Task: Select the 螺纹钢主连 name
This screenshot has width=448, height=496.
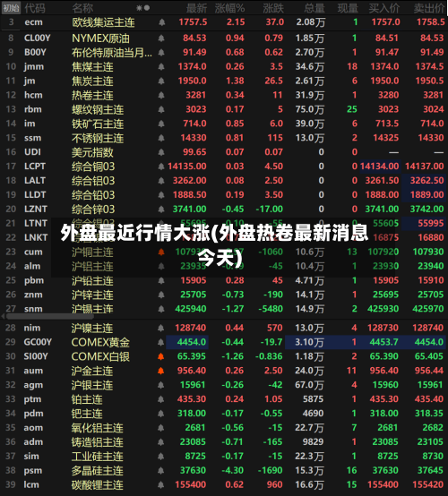Action: [98, 109]
